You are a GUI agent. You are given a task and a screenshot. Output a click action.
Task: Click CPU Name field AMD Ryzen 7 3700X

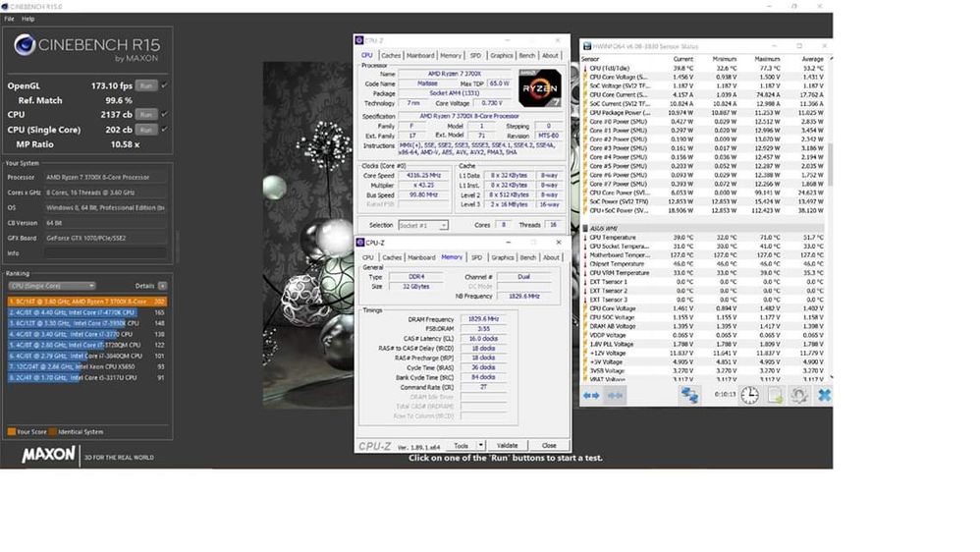[x=455, y=74]
